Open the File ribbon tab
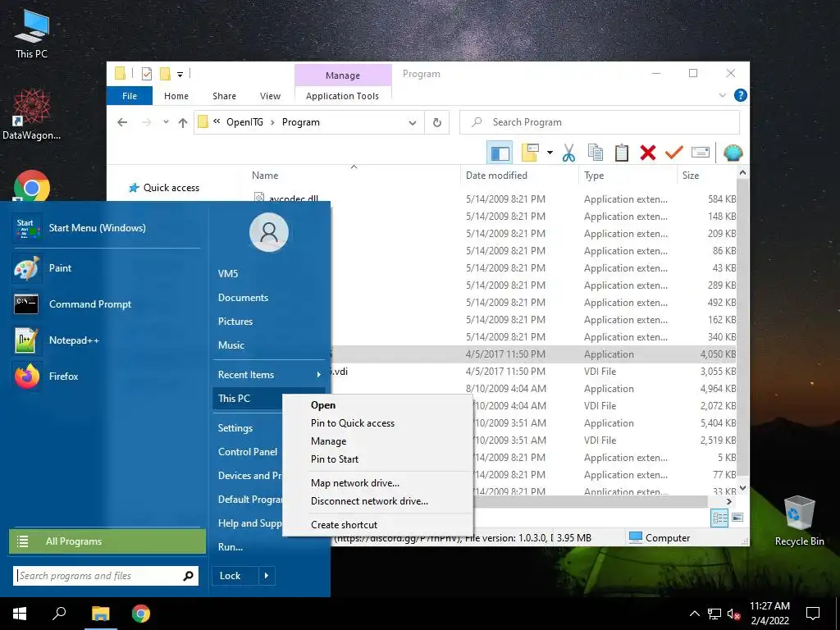The height and width of the screenshot is (630, 840). (x=130, y=96)
